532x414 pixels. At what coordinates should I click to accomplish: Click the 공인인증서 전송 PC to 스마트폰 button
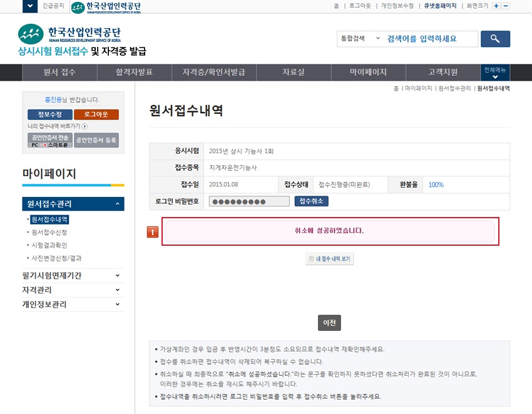point(49,140)
